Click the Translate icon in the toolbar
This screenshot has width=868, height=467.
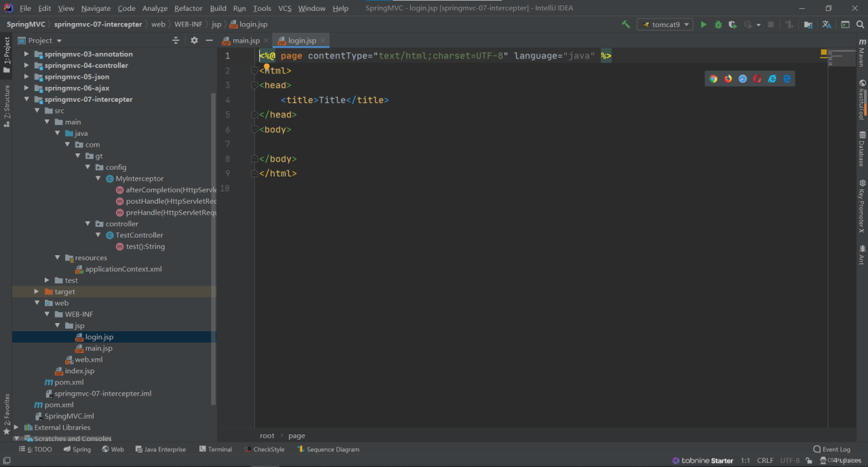[x=826, y=24]
